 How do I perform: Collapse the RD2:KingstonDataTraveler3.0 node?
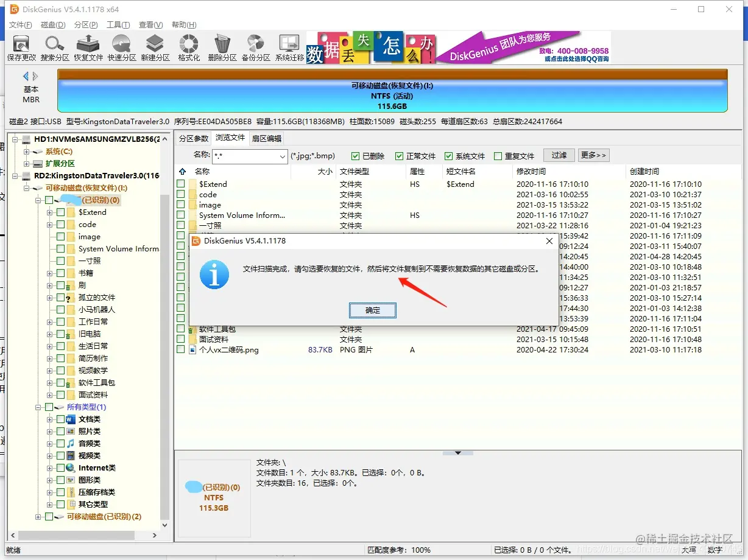[15, 176]
